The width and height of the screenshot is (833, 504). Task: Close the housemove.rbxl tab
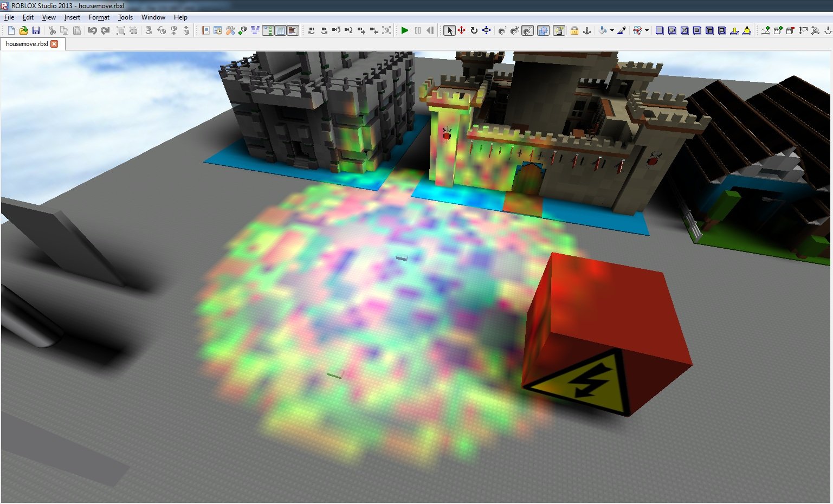coord(54,44)
